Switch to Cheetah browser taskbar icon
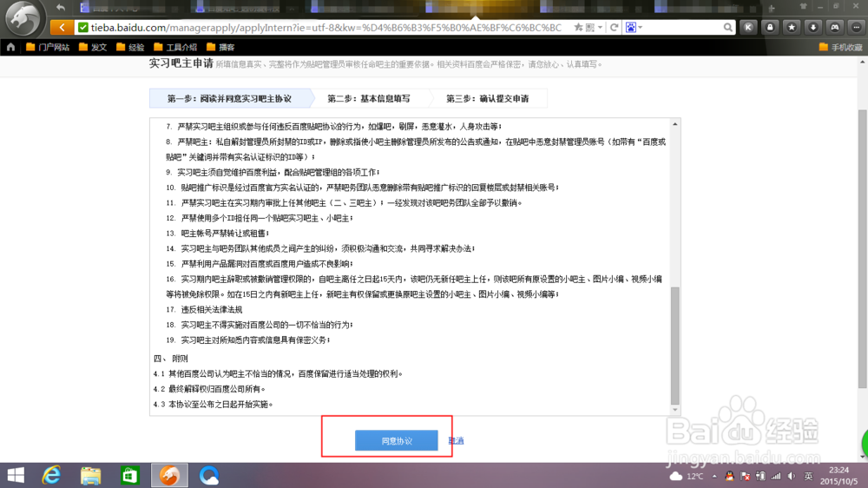The image size is (868, 488). [169, 475]
